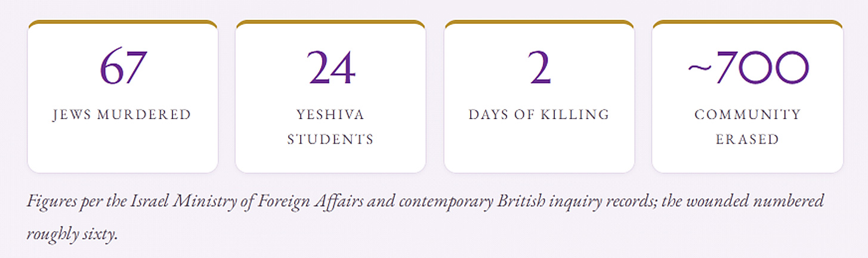Click gold top border of the ~700 card
Viewport: 868px width, 258px height.
(747, 22)
